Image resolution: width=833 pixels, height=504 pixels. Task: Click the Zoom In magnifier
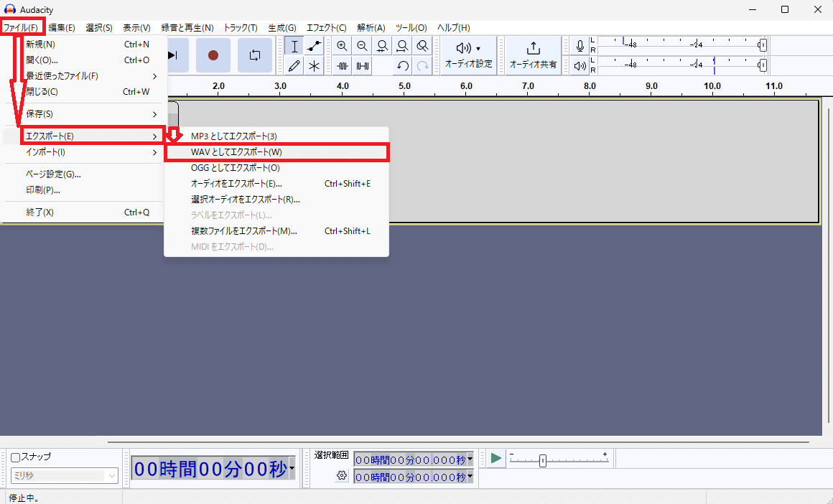tap(342, 46)
